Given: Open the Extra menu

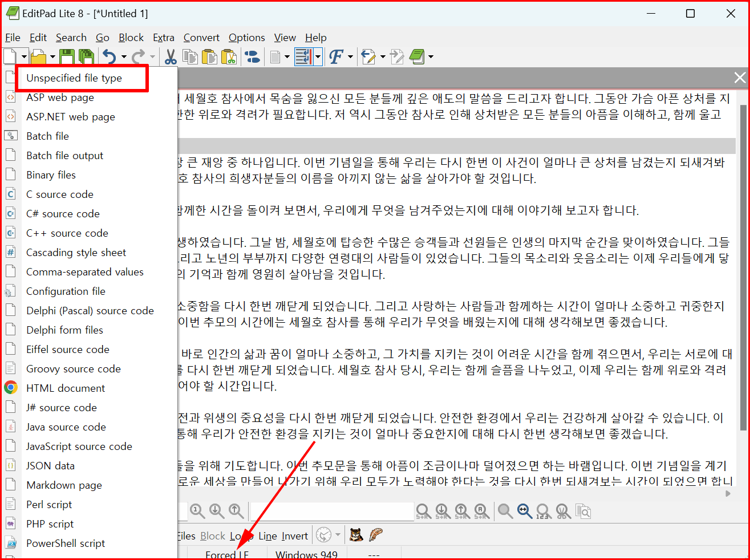Looking at the screenshot, I should click(164, 38).
